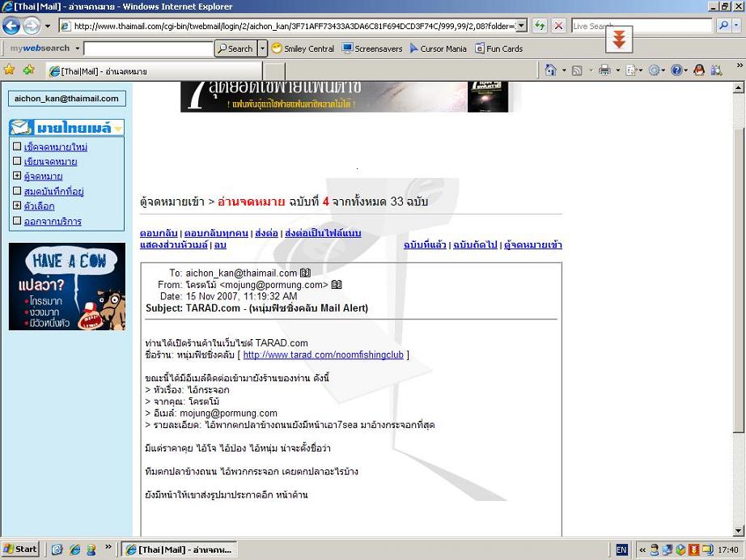The height and width of the screenshot is (560, 746).
Task: Show hidden system tray icons chevron
Action: pos(642,550)
